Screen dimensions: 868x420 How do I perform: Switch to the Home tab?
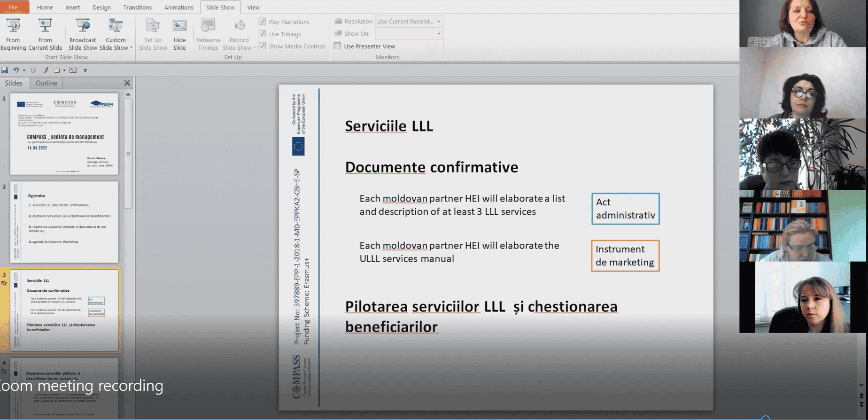tap(45, 8)
